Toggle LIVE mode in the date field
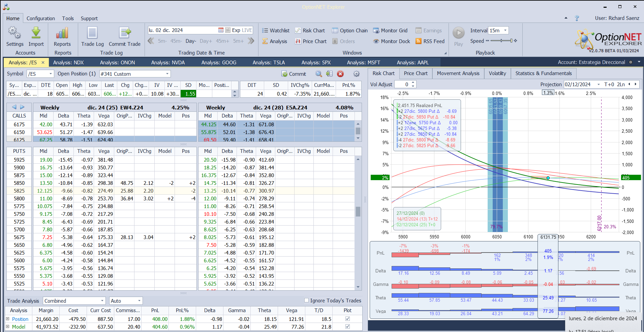The height and width of the screenshot is (332, 644). pos(247,30)
